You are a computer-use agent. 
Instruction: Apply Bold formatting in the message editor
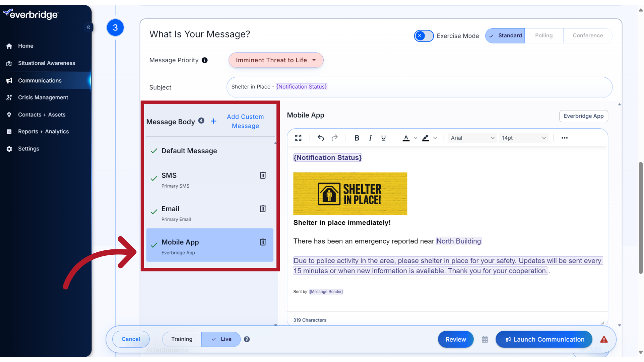357,138
